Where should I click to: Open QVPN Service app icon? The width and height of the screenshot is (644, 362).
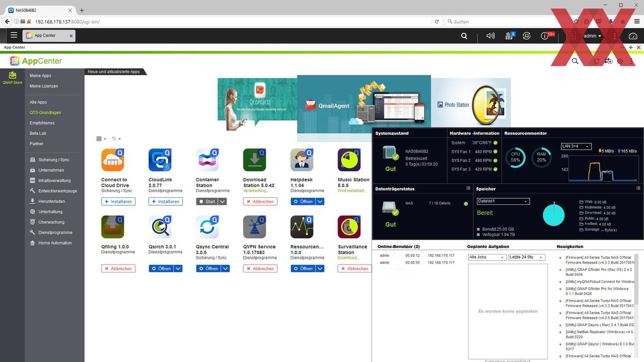pos(255,227)
